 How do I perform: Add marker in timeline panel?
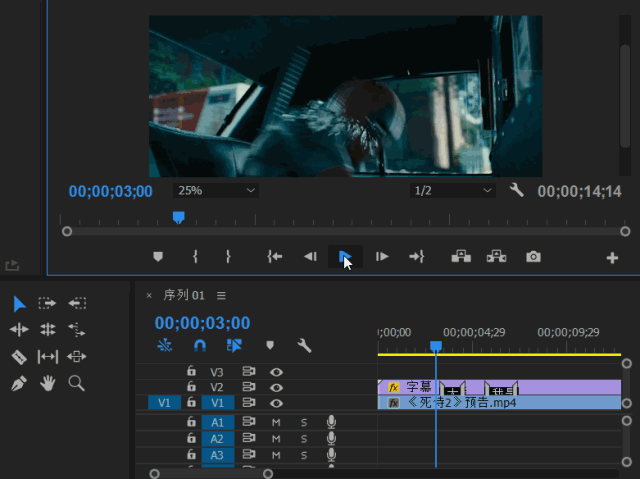point(270,346)
